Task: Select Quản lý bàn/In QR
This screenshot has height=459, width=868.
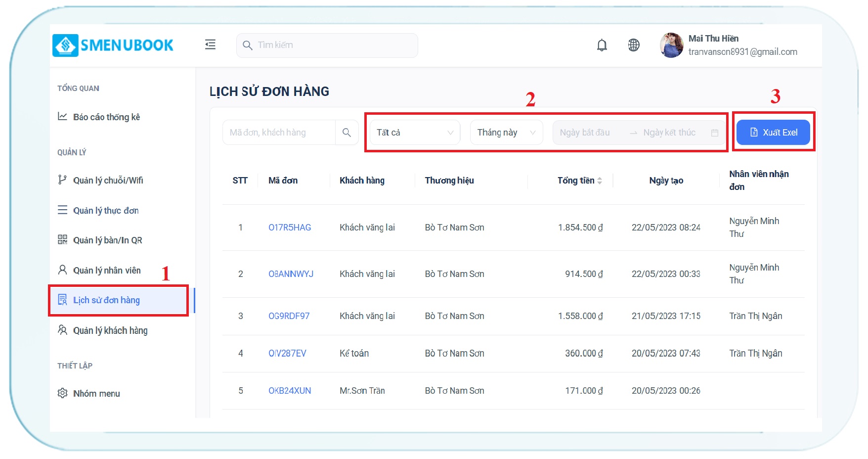Action: [107, 240]
